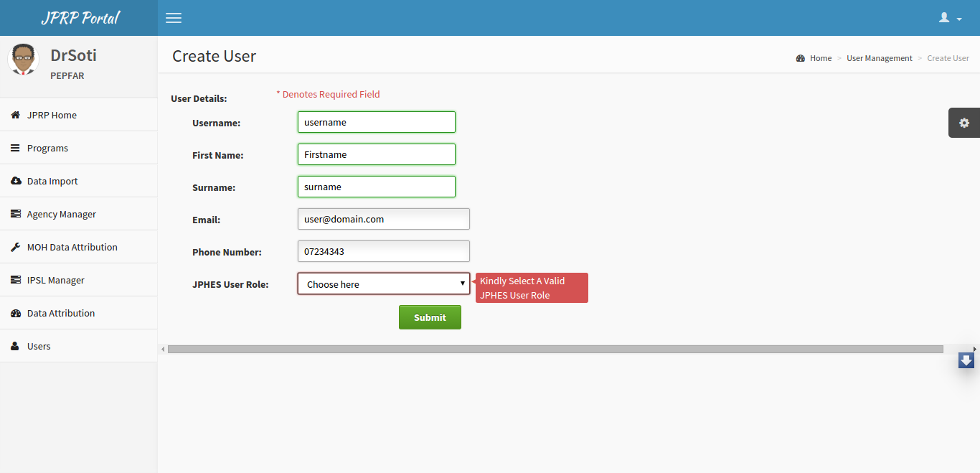
Task: Open Agency Manager from sidebar
Action: [x=78, y=214]
